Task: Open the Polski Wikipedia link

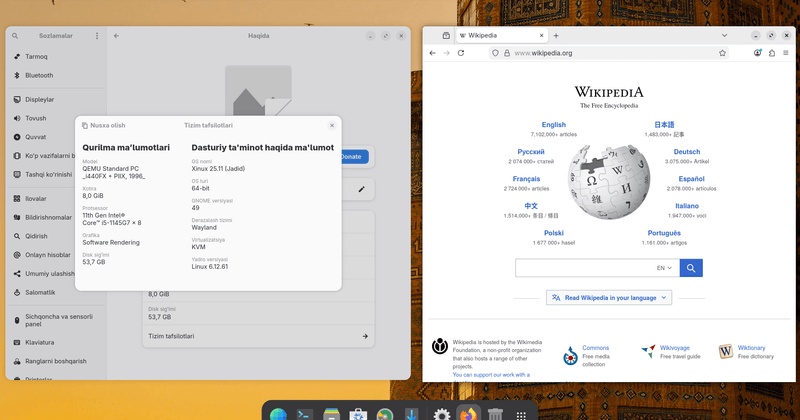Action: pyautogui.click(x=554, y=233)
